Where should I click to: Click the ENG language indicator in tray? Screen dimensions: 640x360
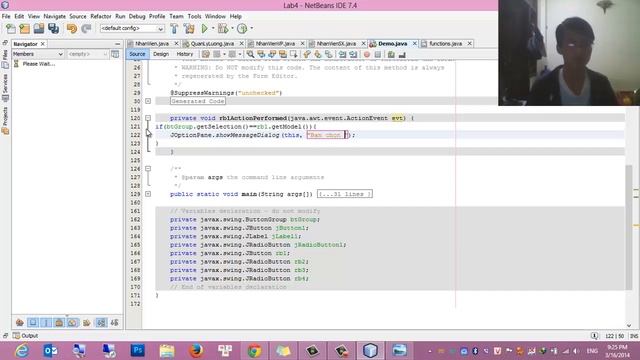(x=592, y=351)
